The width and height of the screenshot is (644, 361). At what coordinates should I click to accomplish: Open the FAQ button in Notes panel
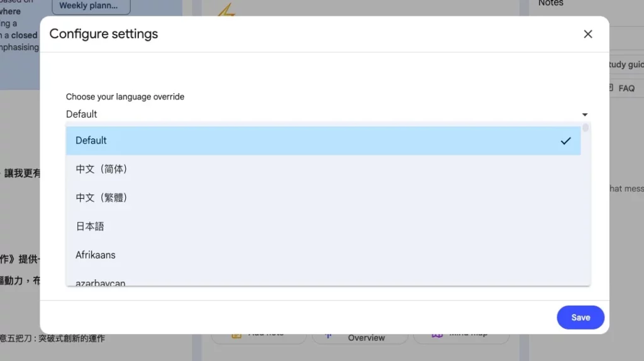625,88
